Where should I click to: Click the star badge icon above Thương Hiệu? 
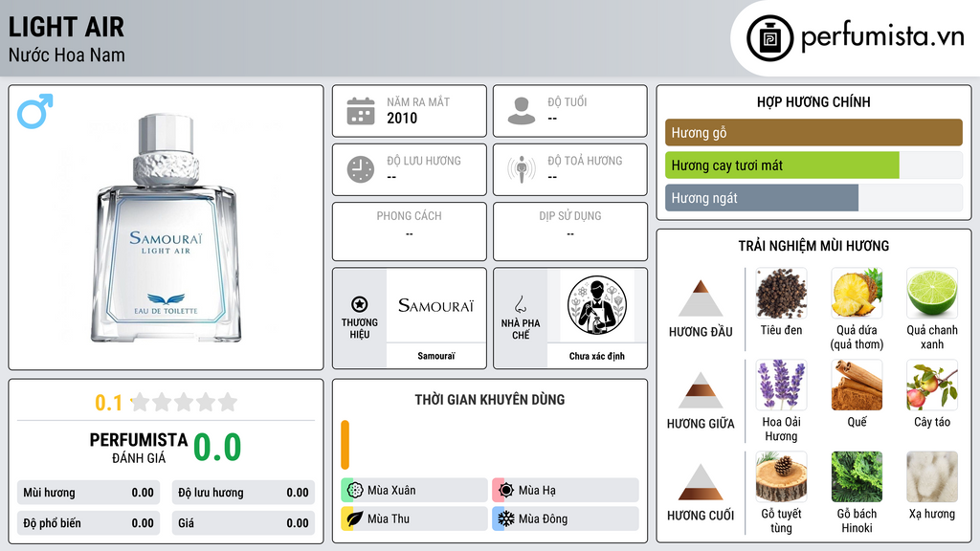[x=360, y=304]
